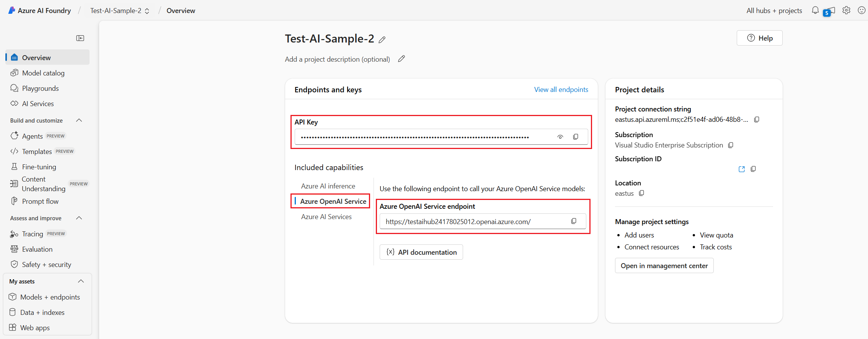Open View all endpoints
This screenshot has height=339, width=868.
[x=561, y=89]
